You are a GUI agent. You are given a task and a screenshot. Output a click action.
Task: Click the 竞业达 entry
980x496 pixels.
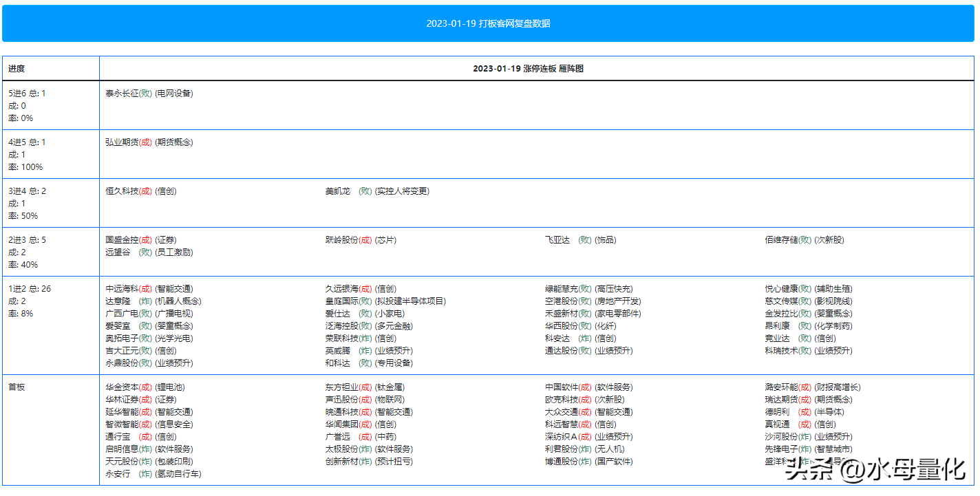[777, 338]
